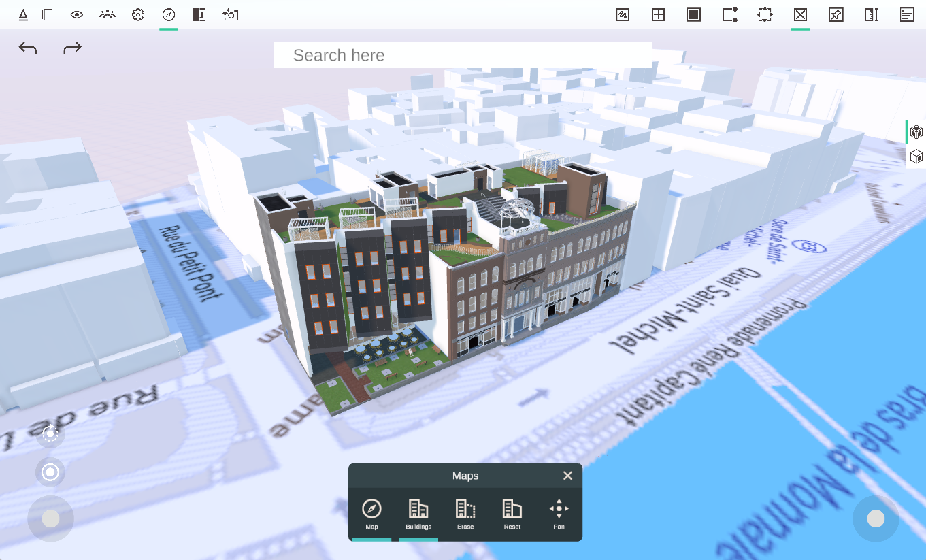The width and height of the screenshot is (926, 560).
Task: Select the underlined-triangle tool in top toolbar
Action: [x=23, y=14]
